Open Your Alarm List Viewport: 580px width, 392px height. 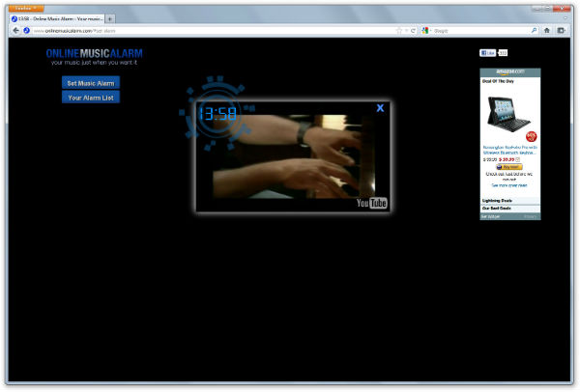tap(91, 98)
